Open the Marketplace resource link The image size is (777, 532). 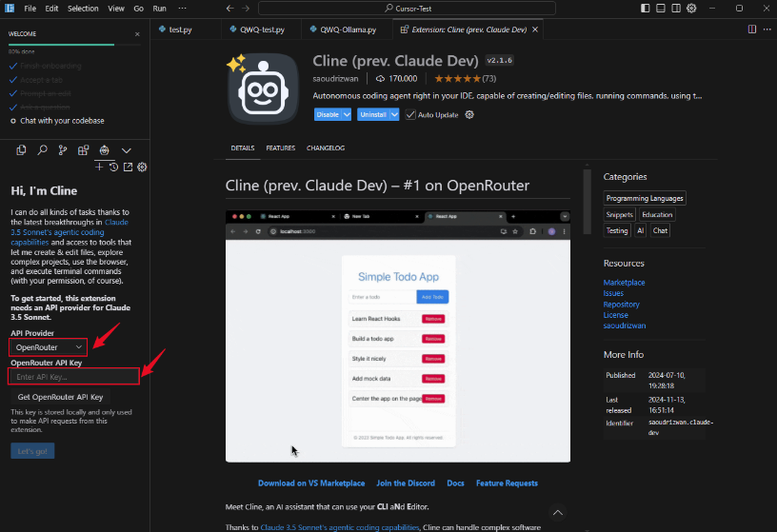[x=624, y=283]
